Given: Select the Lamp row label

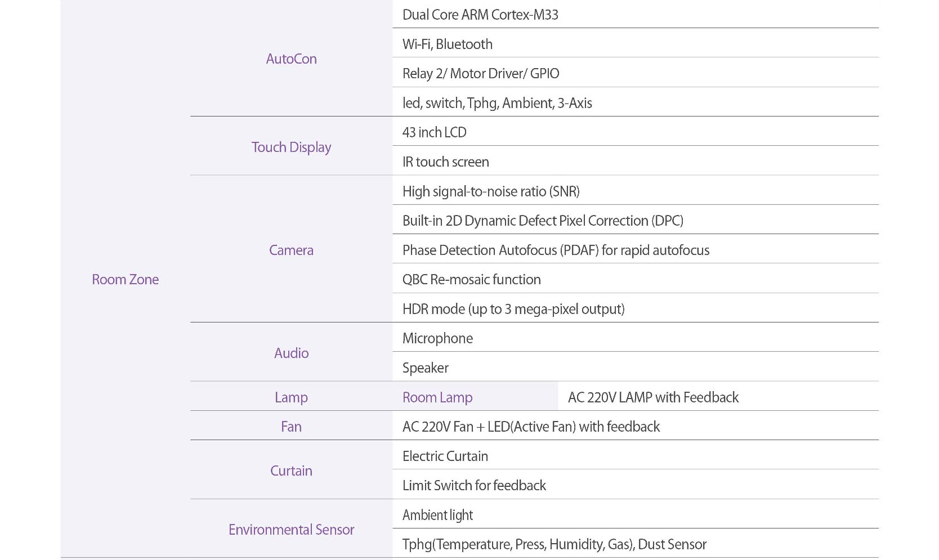Looking at the screenshot, I should [x=291, y=397].
